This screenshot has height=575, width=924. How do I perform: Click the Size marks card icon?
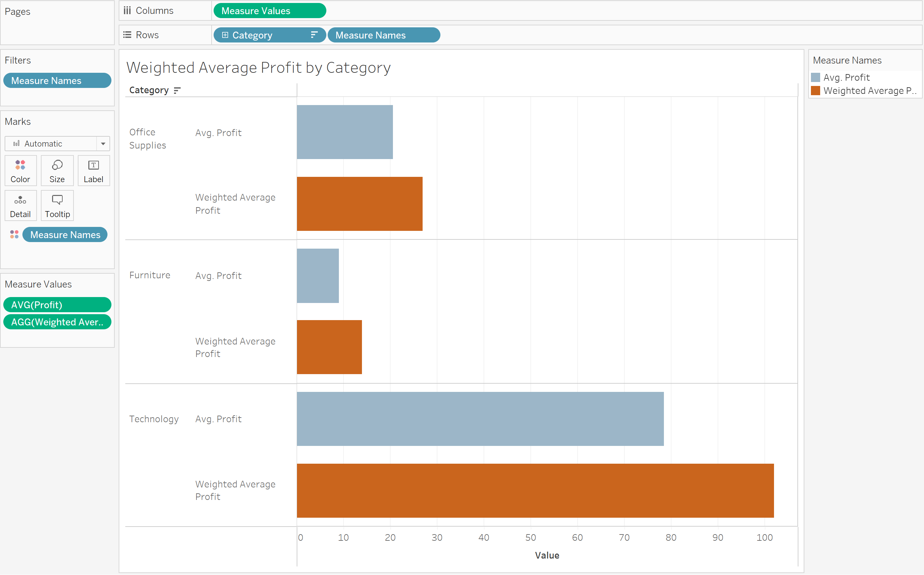pyautogui.click(x=57, y=165)
